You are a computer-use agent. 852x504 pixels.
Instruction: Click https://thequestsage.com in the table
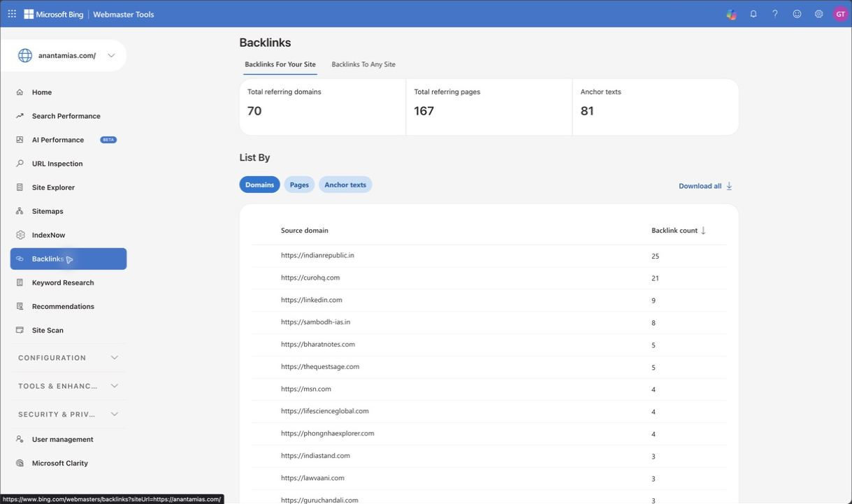(x=320, y=367)
